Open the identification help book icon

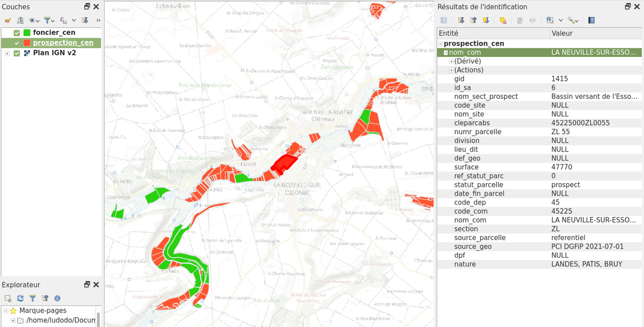point(591,20)
